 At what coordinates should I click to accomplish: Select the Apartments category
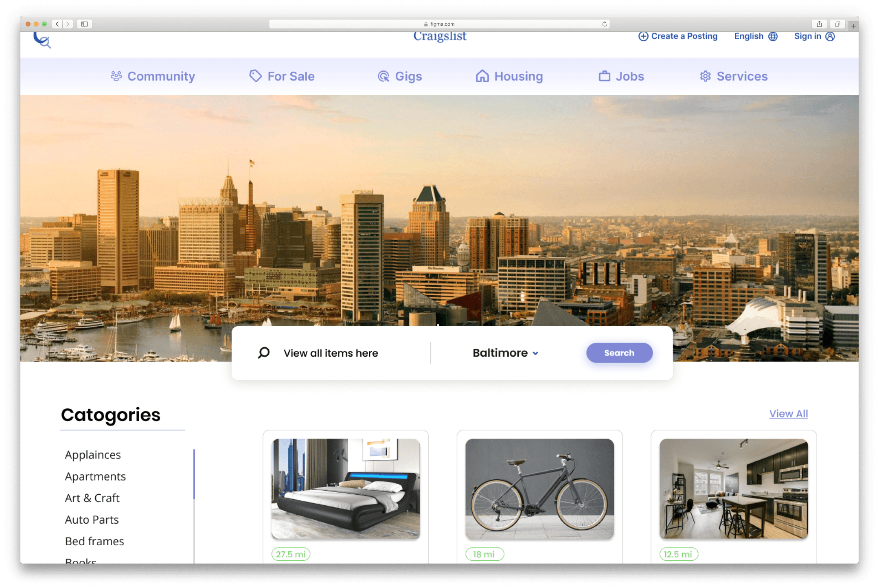click(x=95, y=476)
